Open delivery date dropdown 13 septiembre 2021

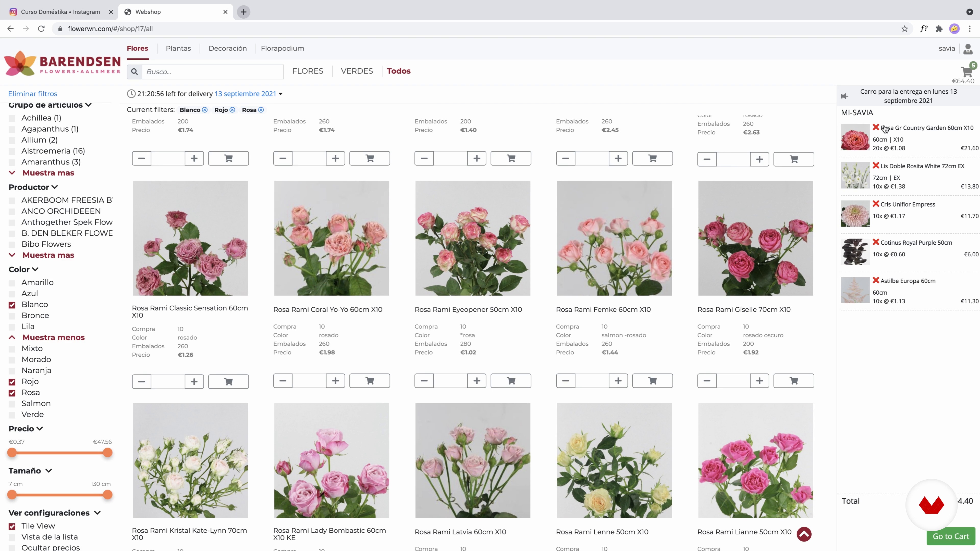pyautogui.click(x=248, y=94)
